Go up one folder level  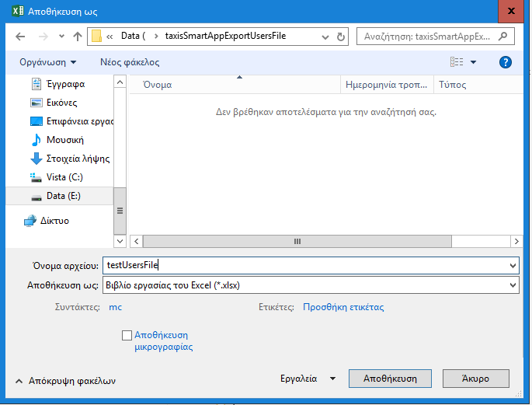click(x=77, y=37)
